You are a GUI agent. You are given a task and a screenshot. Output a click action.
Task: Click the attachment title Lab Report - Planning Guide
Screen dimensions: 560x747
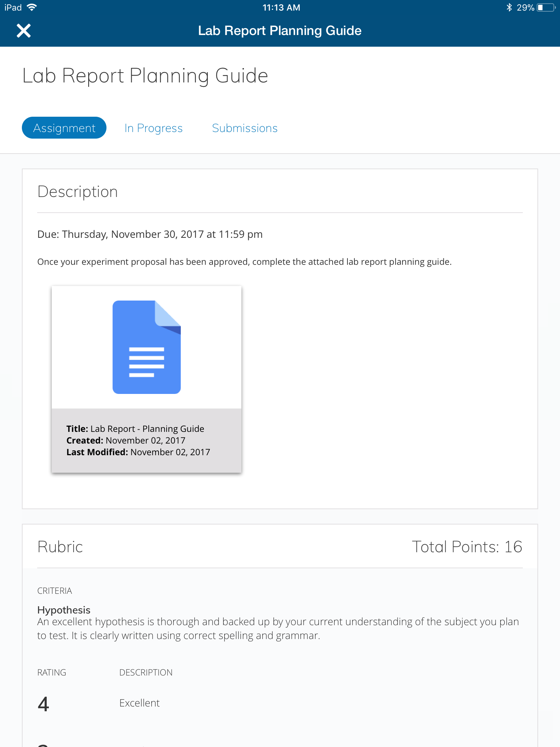(x=135, y=429)
